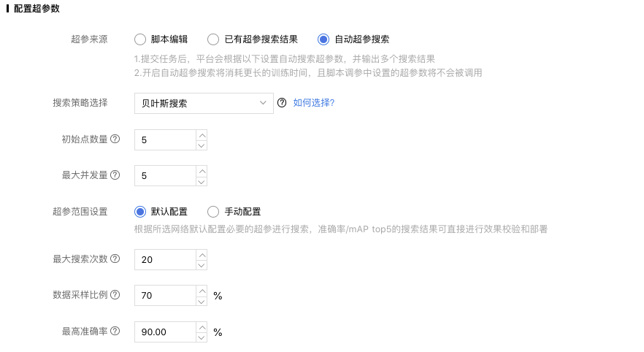Viewport: 644px width, 352px height.
Task: Select 已有超参搜索结果 radio option
Action: pyautogui.click(x=213, y=39)
